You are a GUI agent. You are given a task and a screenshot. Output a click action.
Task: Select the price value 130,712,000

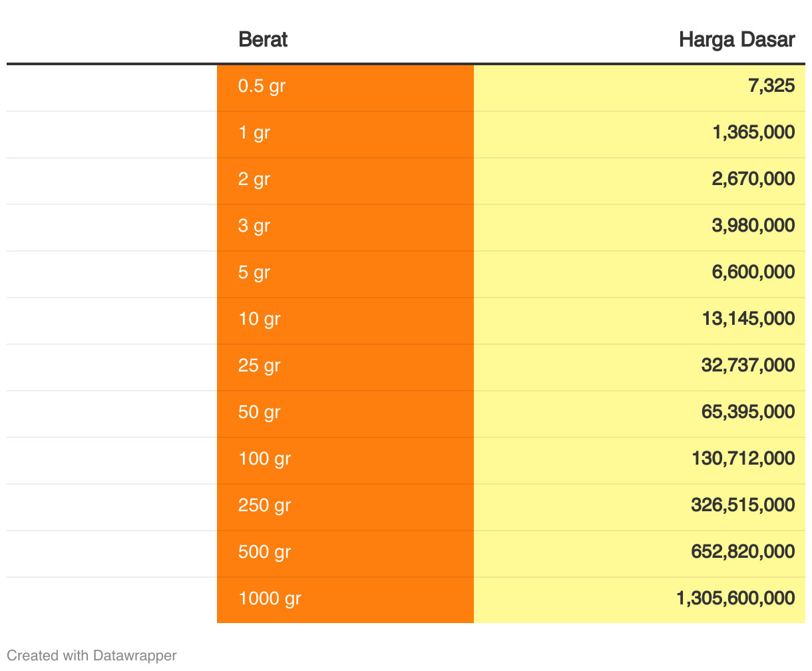pos(743,459)
